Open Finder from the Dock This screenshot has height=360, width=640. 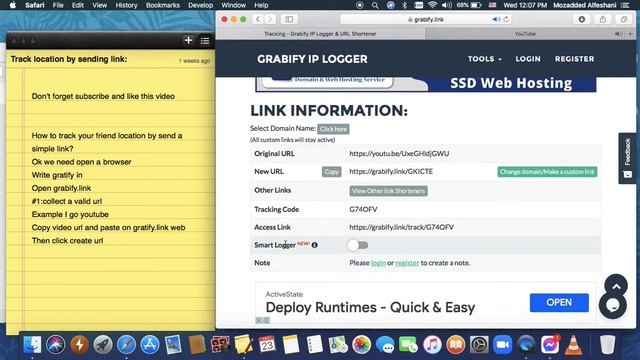point(32,345)
